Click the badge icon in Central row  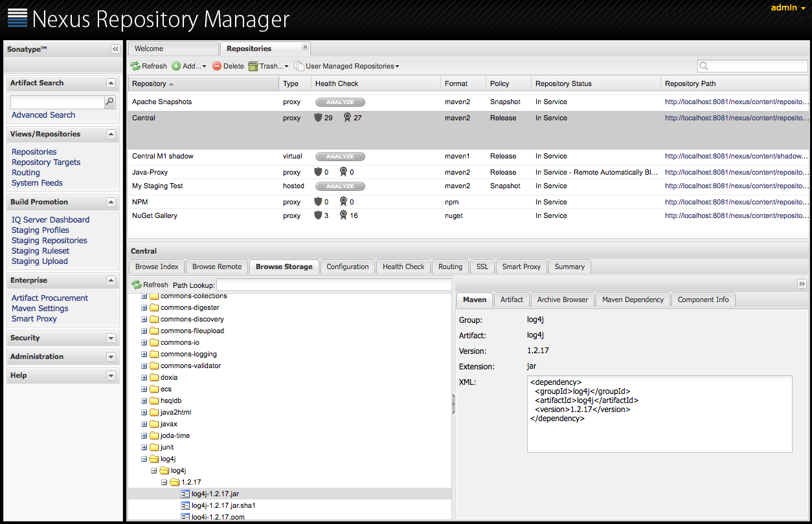coord(347,118)
